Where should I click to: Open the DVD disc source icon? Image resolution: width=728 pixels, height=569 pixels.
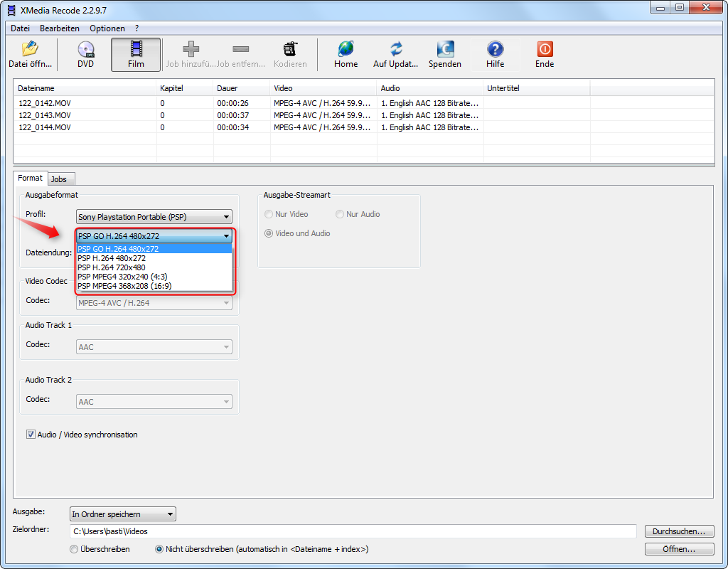click(x=85, y=50)
